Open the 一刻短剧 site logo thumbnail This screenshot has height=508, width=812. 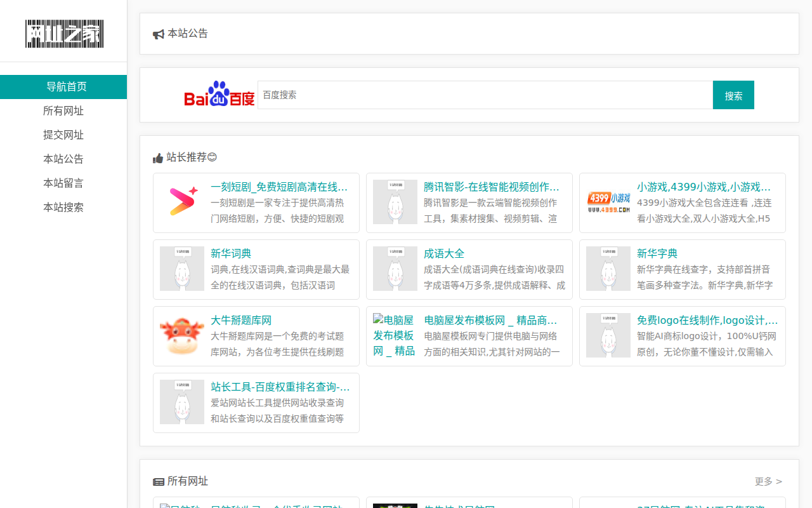(x=182, y=202)
